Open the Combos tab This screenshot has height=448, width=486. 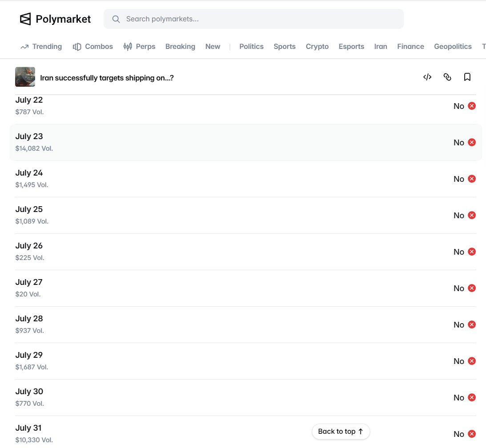(x=92, y=47)
